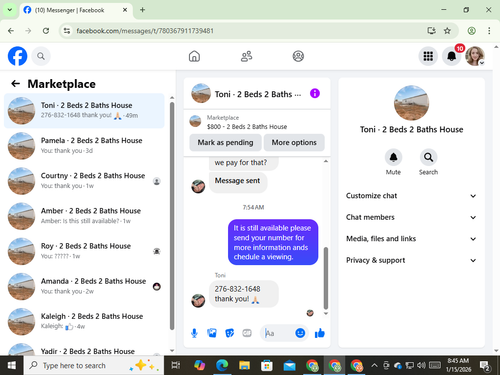Screen dimensions: 500x375
Task: Open Marketplace listing $800 2 Beds 2 Baths
Action: click(x=247, y=122)
